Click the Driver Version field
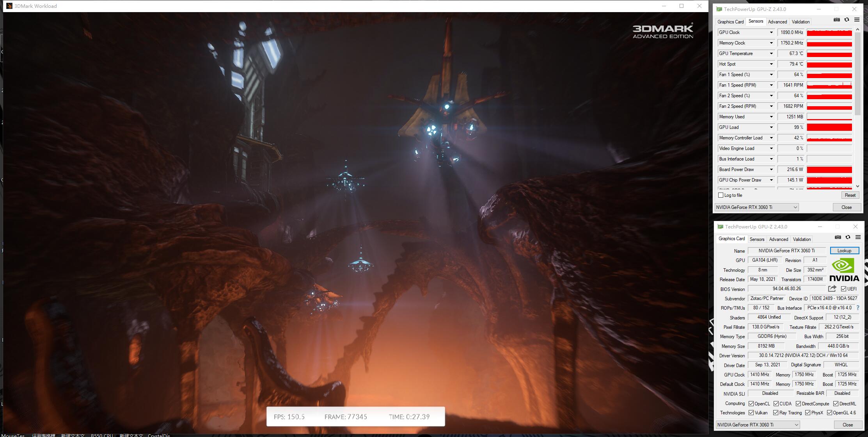 pyautogui.click(x=803, y=356)
